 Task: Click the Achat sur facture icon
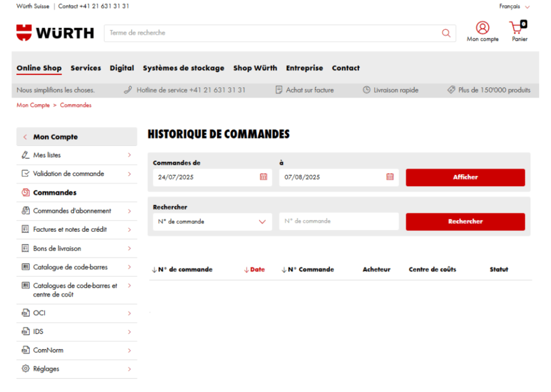pyautogui.click(x=279, y=90)
